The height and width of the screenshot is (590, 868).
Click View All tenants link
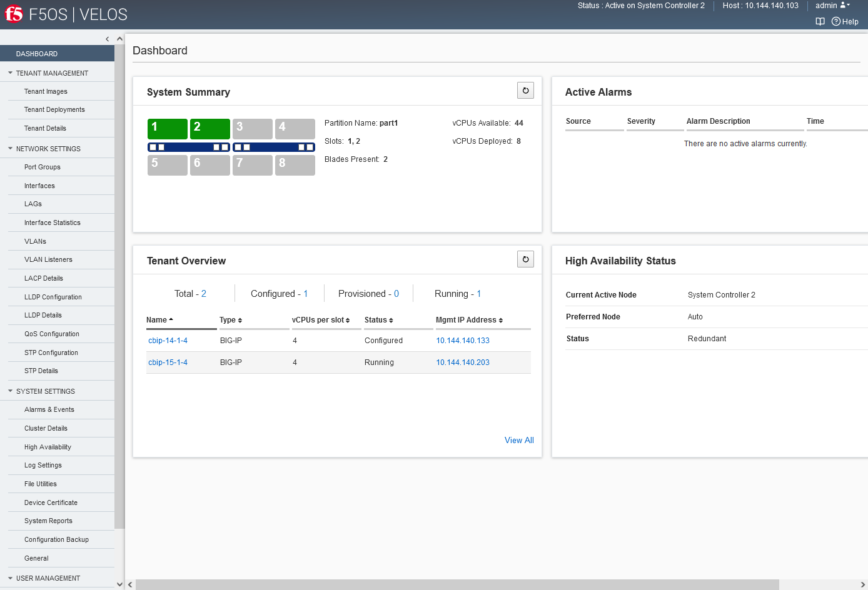[519, 441]
